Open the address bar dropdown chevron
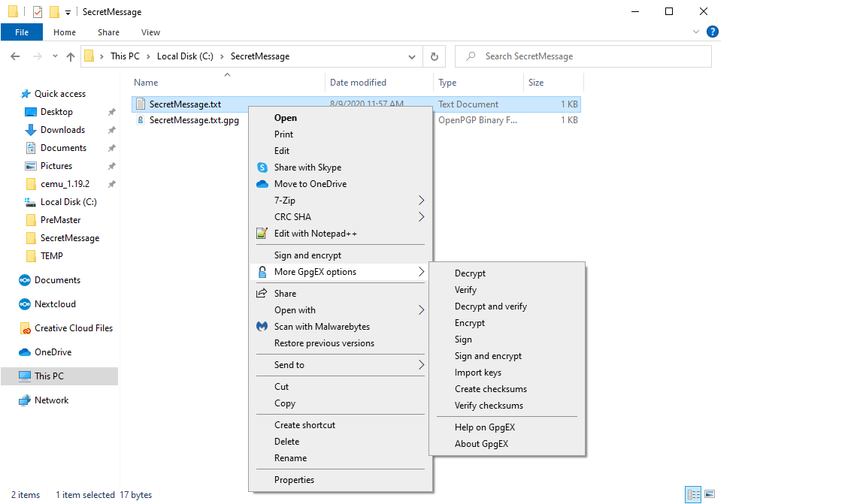Screen dimensions: 866x504 click(411, 56)
